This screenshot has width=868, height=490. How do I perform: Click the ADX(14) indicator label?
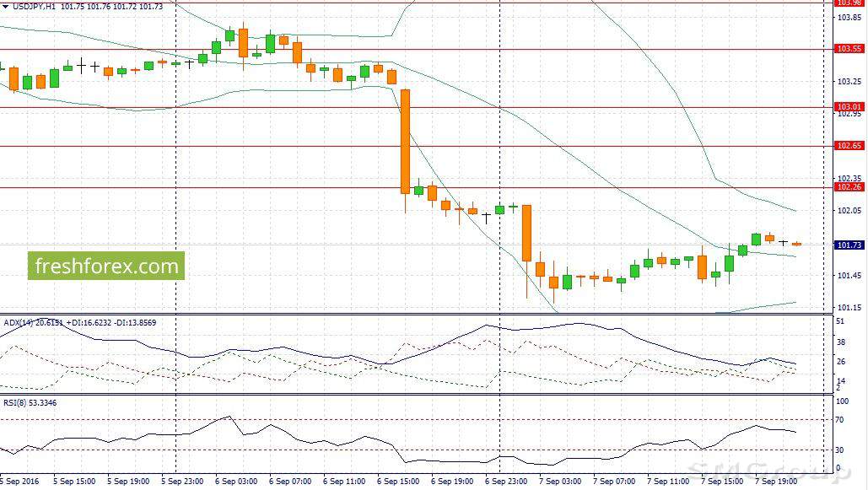(x=20, y=322)
